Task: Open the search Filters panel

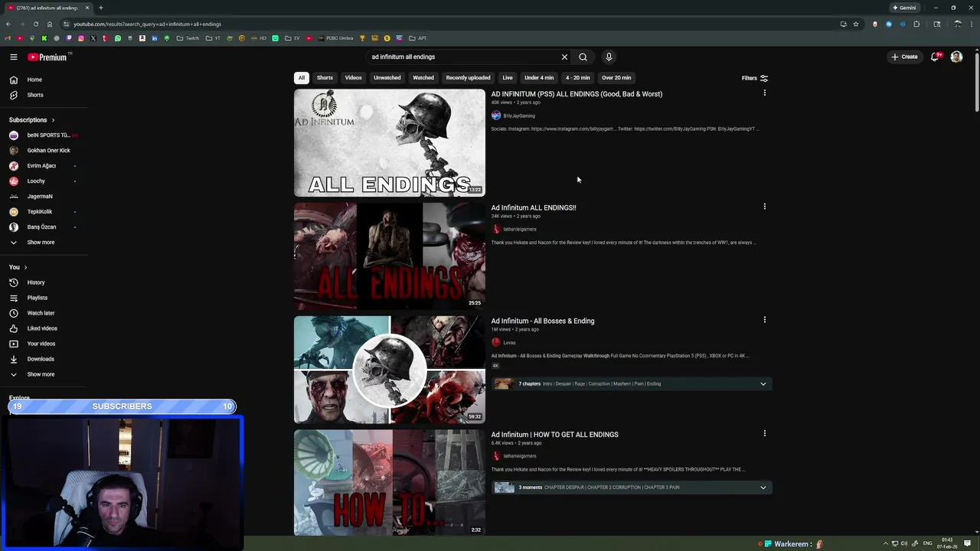Action: pyautogui.click(x=754, y=77)
